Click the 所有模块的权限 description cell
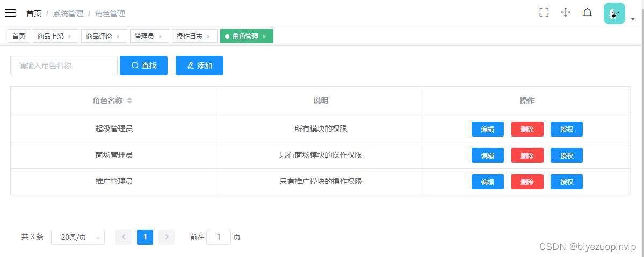 coord(321,129)
